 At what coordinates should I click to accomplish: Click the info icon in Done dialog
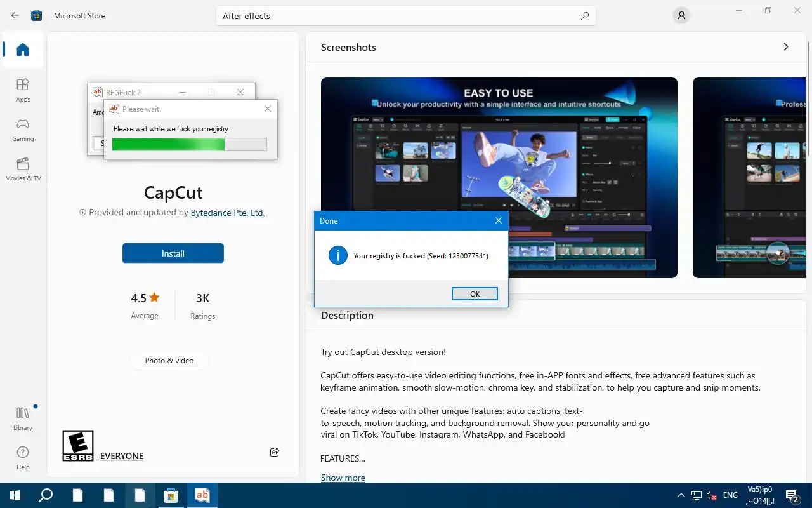coord(337,255)
